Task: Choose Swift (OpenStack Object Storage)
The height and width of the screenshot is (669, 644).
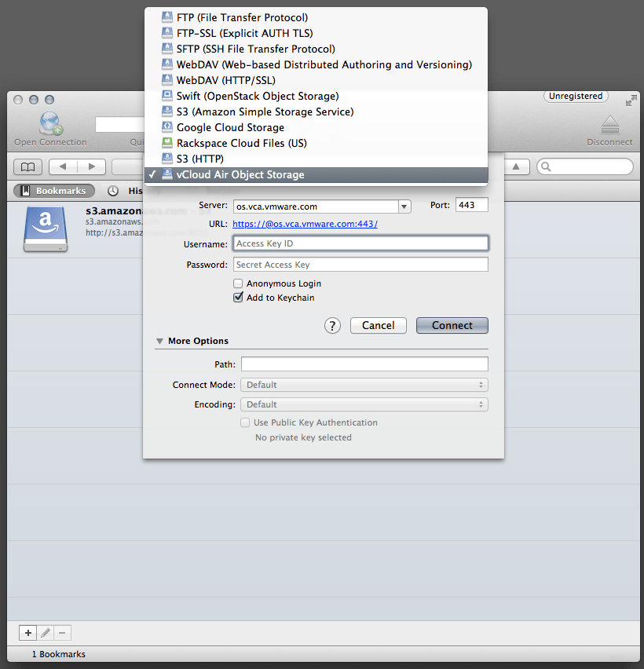Action: coord(317,96)
